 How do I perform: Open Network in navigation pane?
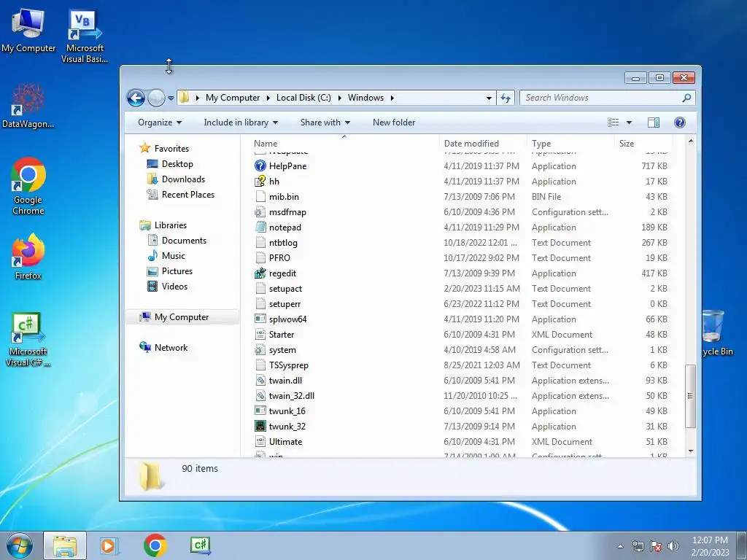(171, 348)
